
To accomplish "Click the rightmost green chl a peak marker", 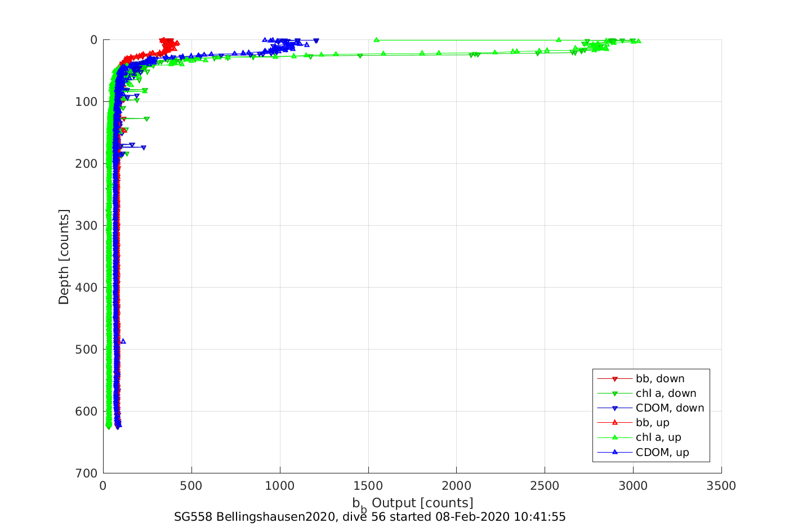I will point(639,41).
